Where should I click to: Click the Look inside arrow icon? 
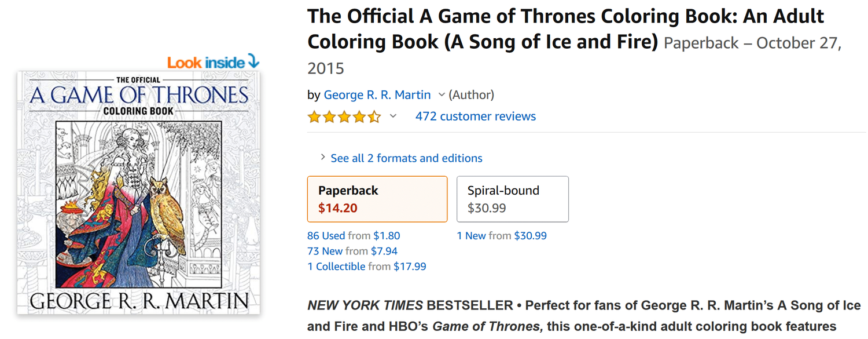pos(253,60)
